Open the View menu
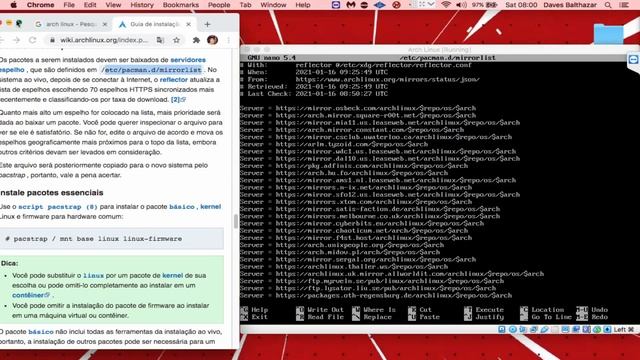The image size is (640, 360). click(113, 5)
